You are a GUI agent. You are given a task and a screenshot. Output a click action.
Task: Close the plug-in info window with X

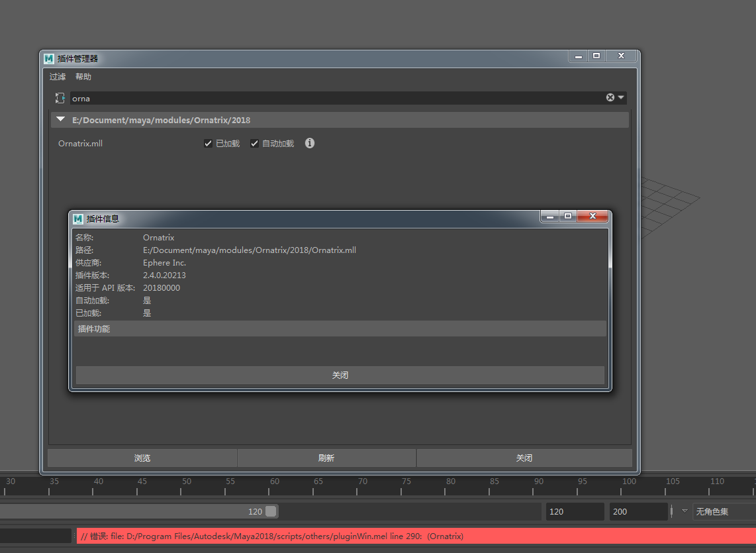tap(592, 217)
